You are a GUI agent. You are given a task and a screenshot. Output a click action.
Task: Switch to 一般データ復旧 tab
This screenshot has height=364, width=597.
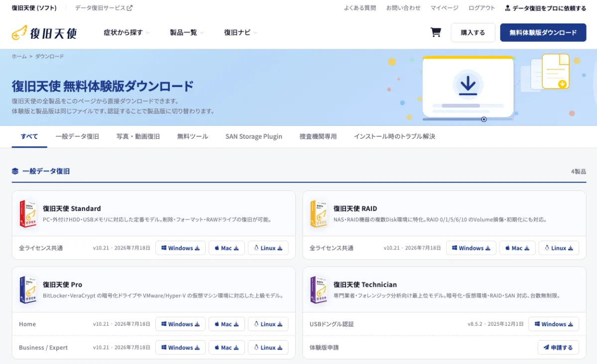pos(77,137)
